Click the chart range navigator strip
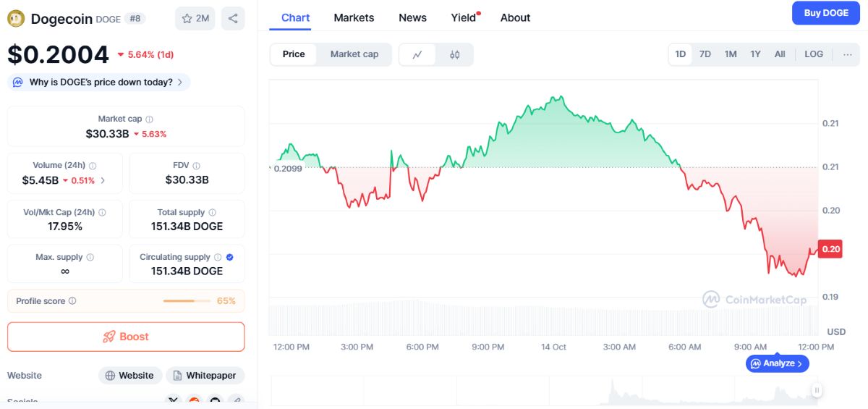Image resolution: width=868 pixels, height=409 pixels. tap(544, 391)
